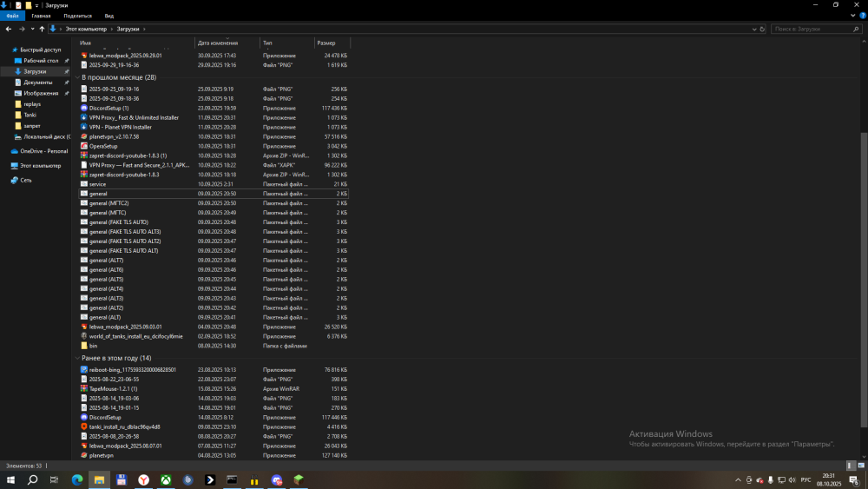Click Загрузки breadcrumb in the address bar
The width and height of the screenshot is (868, 489).
point(128,29)
